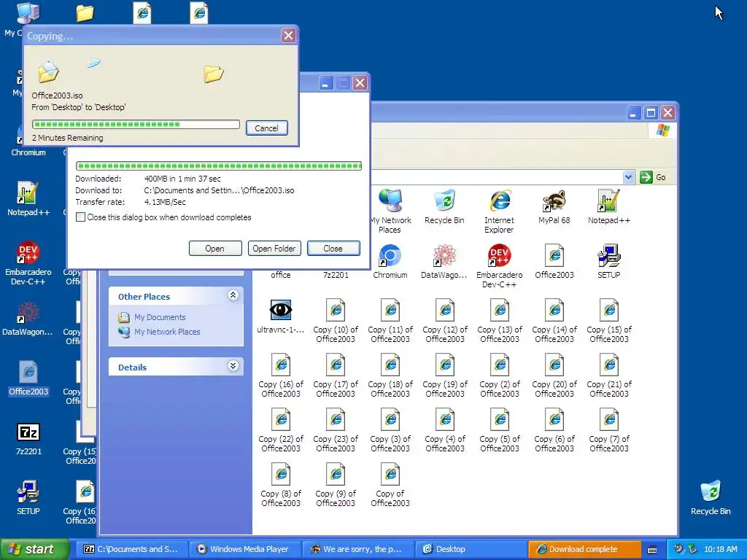Click the Open button in download dialog
This screenshot has height=560, width=747.
coord(215,249)
